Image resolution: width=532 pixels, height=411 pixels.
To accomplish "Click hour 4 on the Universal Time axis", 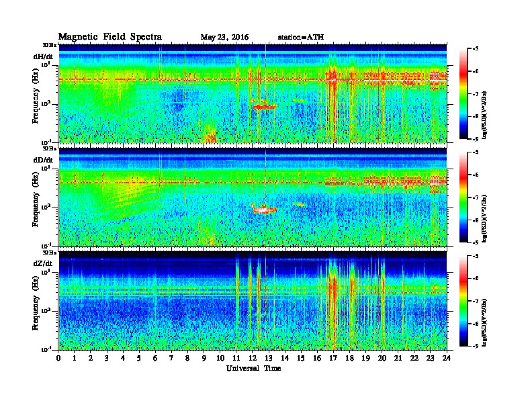I will (x=123, y=358).
